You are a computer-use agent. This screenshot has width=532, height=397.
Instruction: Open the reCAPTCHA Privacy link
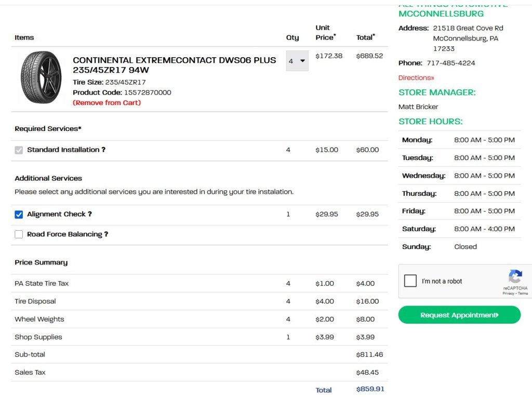click(x=508, y=294)
